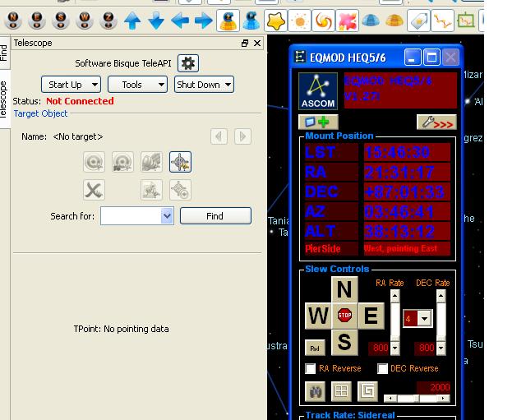Open the wrench setup expand button

(436, 122)
